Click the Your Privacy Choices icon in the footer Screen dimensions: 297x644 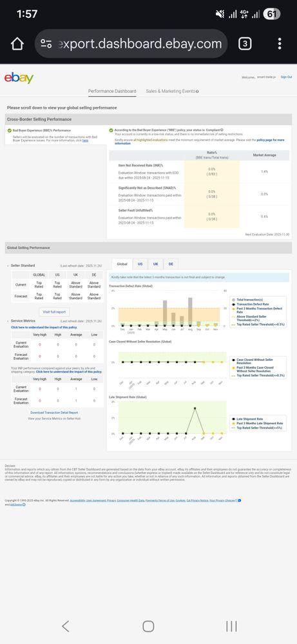tap(238, 500)
